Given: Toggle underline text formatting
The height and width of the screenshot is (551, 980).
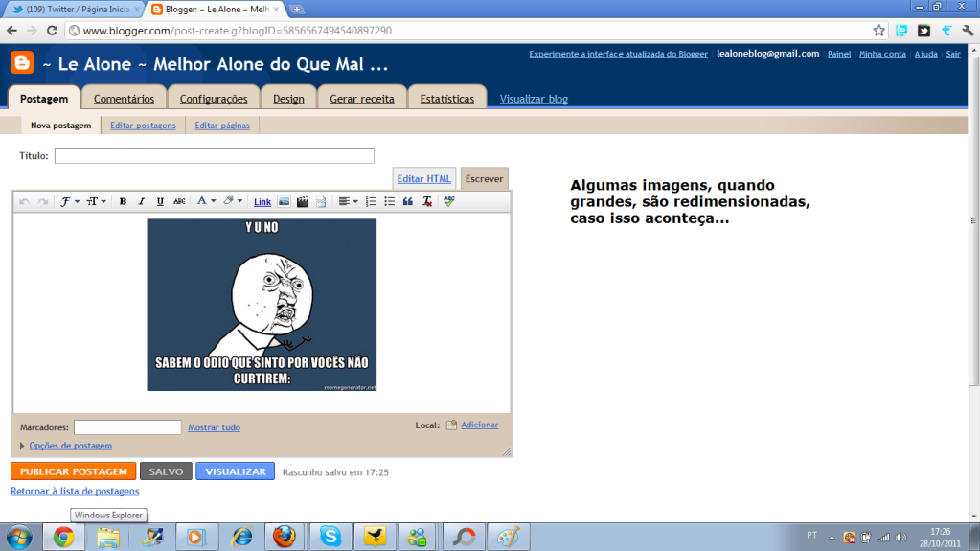Looking at the screenshot, I should (x=160, y=201).
